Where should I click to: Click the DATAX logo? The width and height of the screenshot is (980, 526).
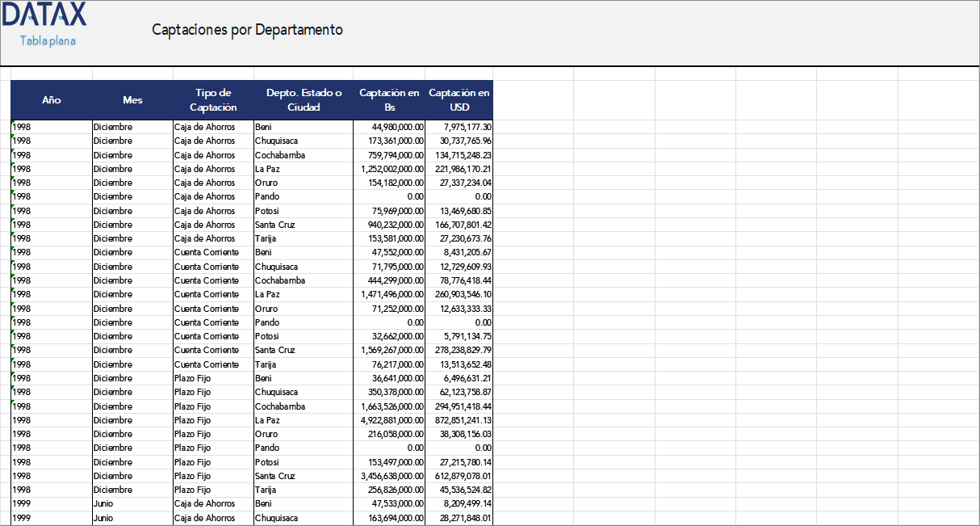click(45, 17)
